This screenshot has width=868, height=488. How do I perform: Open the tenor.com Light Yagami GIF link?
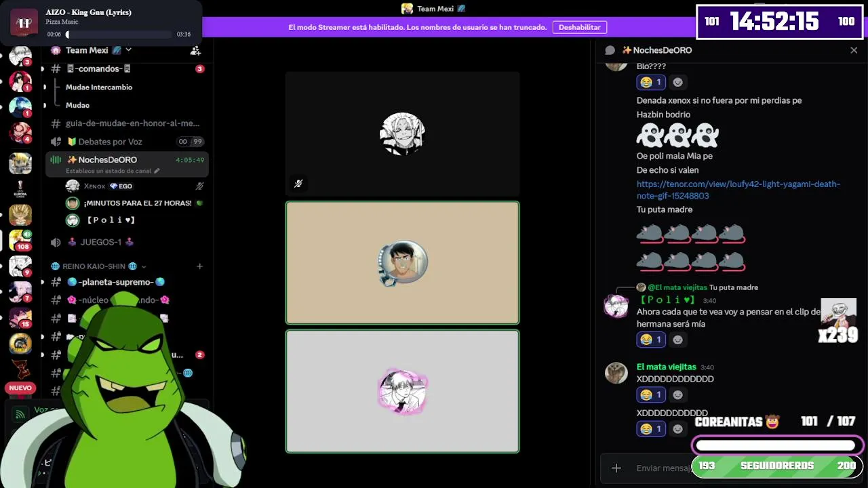coord(738,190)
